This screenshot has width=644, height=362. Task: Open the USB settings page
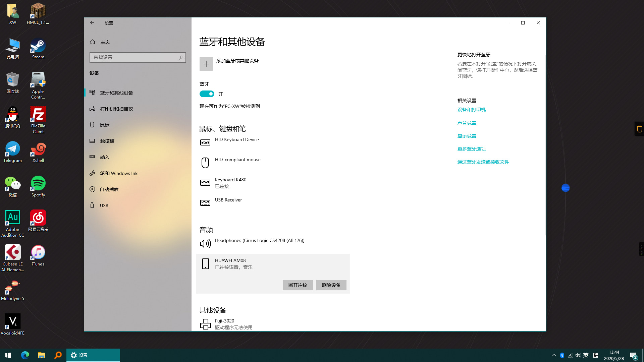104,205
